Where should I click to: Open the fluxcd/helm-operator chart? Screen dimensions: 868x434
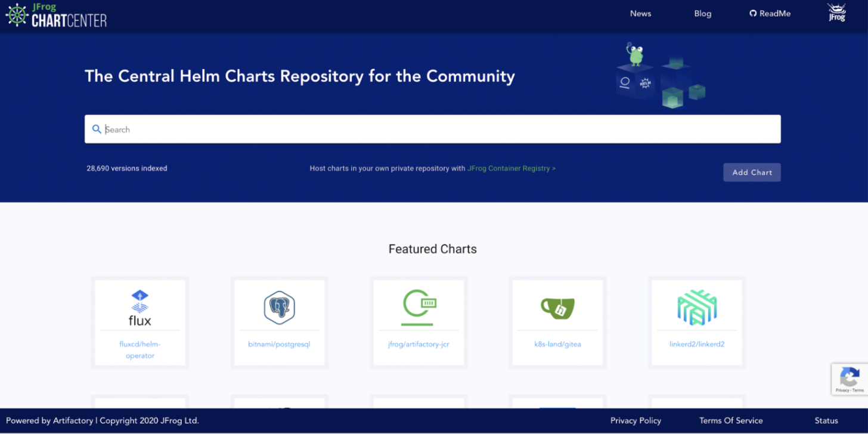(x=140, y=350)
